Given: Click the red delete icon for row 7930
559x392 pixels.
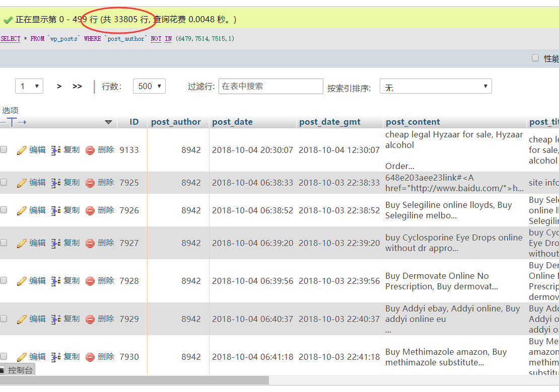Looking at the screenshot, I should click(x=90, y=357).
